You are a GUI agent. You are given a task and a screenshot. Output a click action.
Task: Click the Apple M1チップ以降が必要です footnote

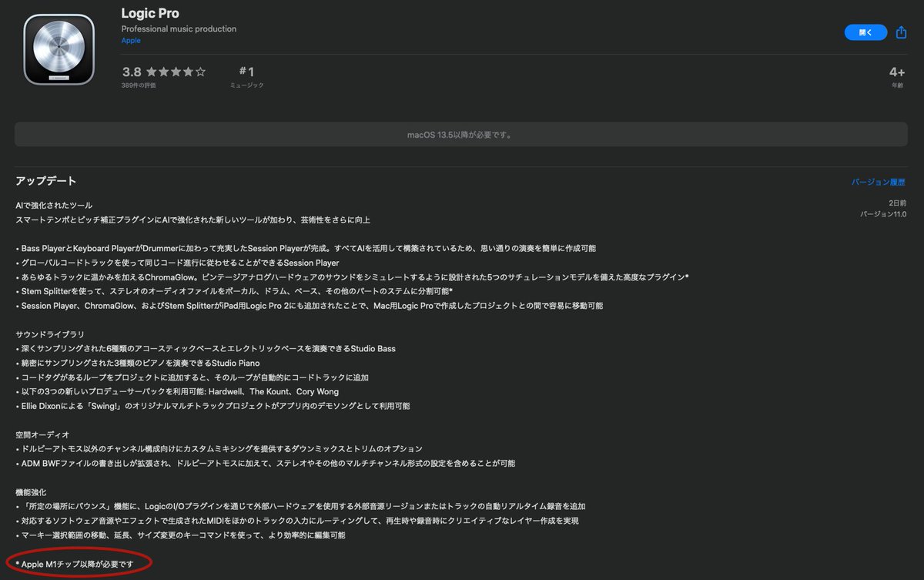click(x=75, y=565)
